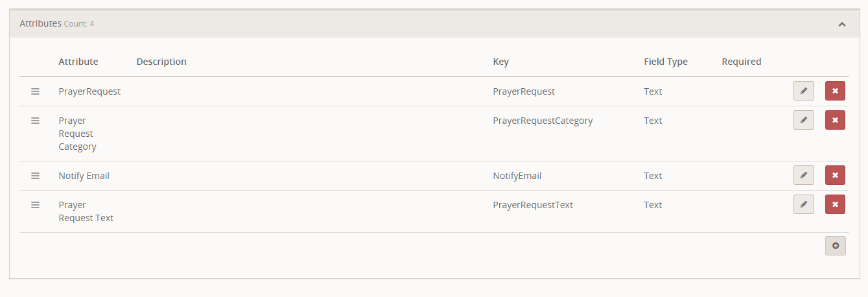Click the Required column header
868x297 pixels.
point(741,62)
